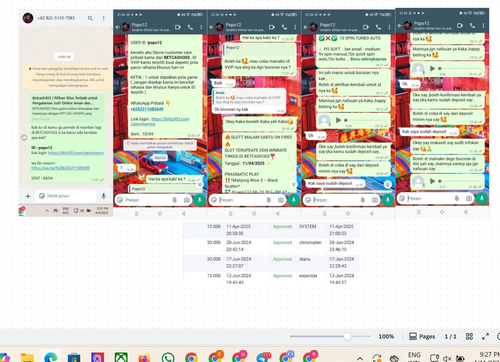The image size is (500, 362).
Task: Click page indicator 1 / 1
Action: pos(450,336)
